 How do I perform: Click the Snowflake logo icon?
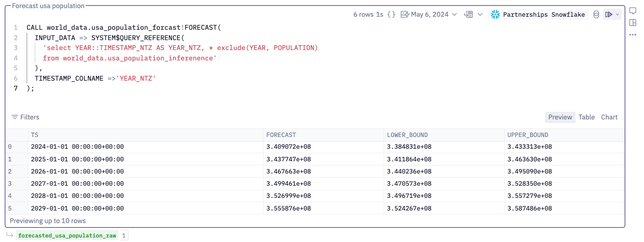tap(495, 14)
